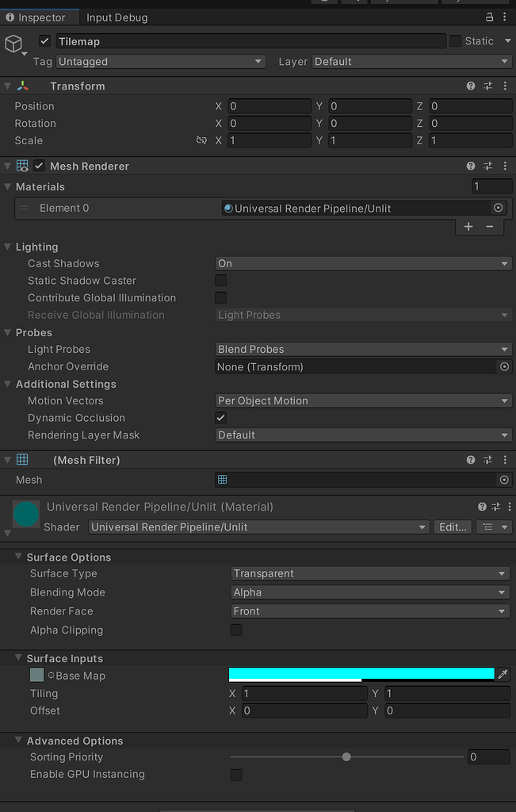
Task: Switch to the Input Debug tab
Action: pyautogui.click(x=117, y=17)
